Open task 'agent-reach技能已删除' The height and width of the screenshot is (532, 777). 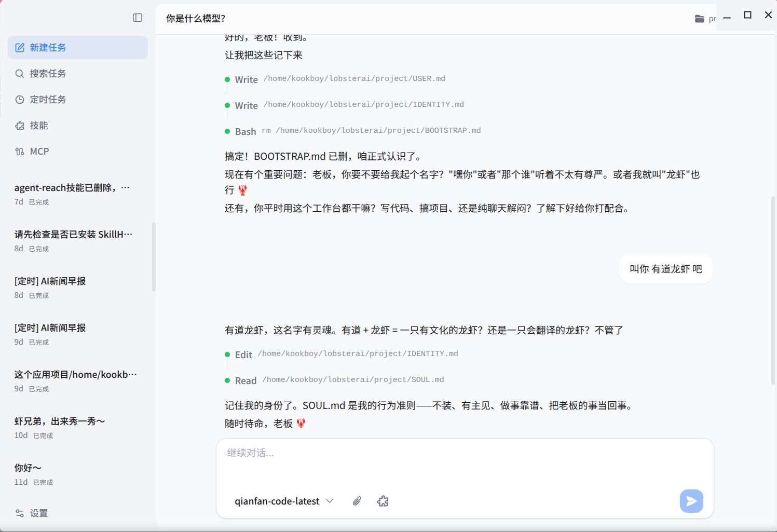click(78, 194)
